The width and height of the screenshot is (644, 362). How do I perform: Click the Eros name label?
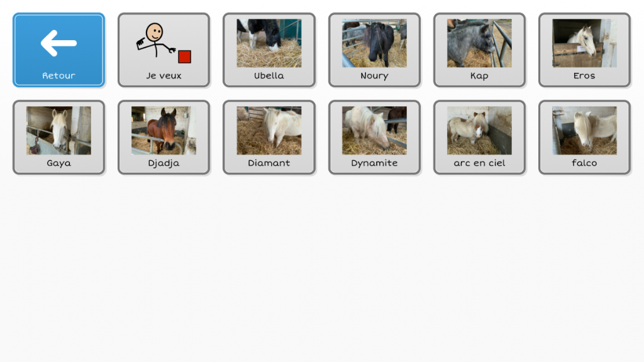tap(584, 75)
